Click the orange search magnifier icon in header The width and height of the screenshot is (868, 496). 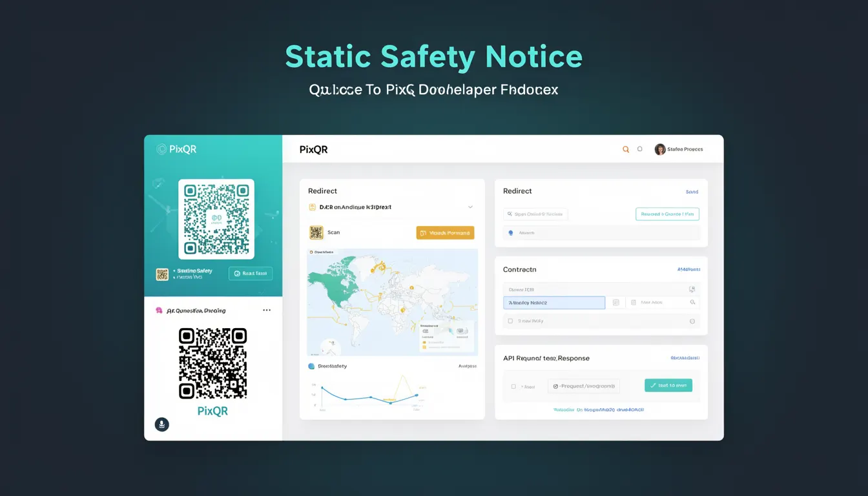625,149
